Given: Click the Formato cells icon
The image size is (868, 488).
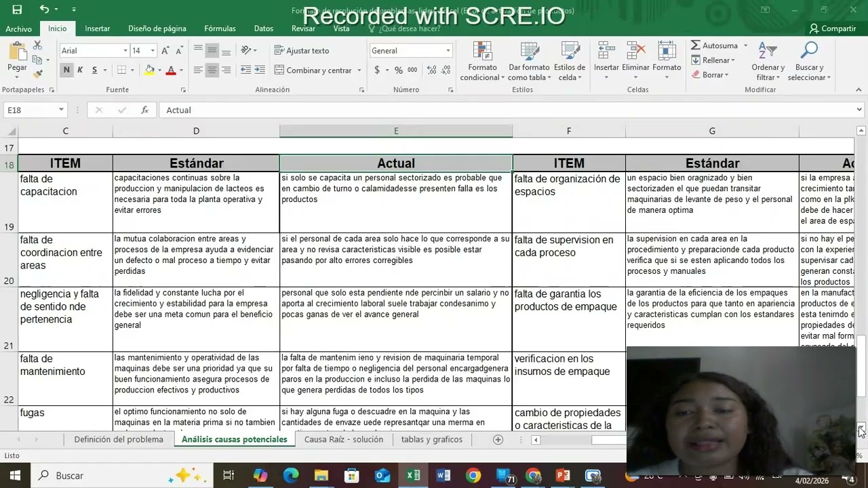Looking at the screenshot, I should coord(667,52).
